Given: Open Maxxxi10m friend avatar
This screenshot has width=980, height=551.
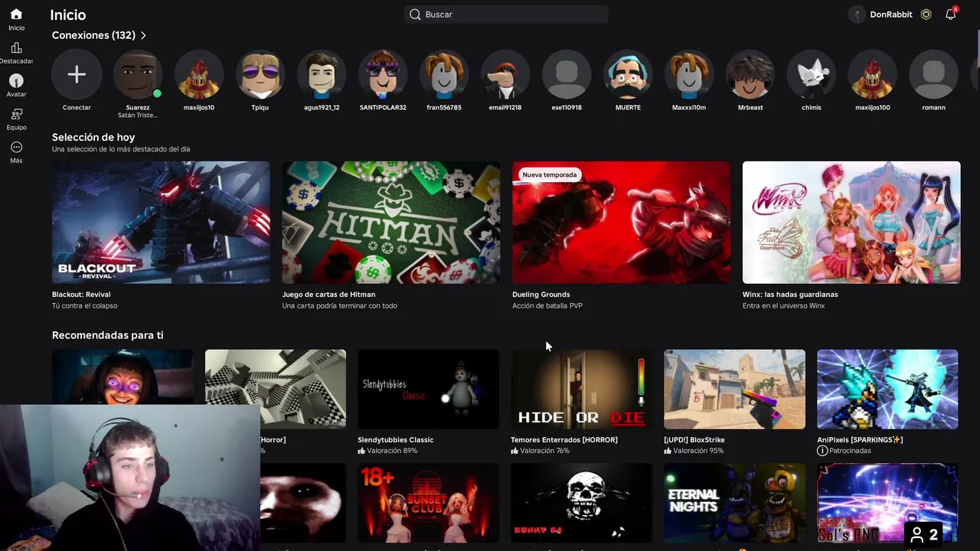Looking at the screenshot, I should (x=689, y=75).
